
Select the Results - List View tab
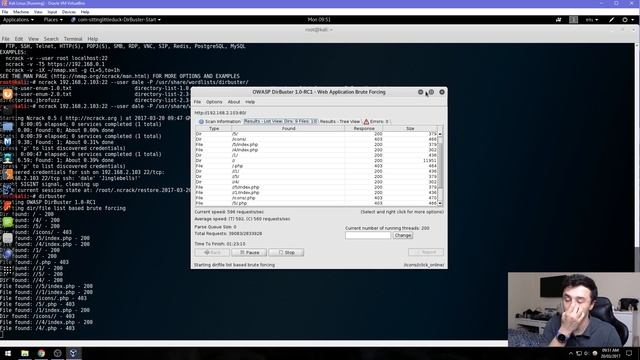point(280,121)
